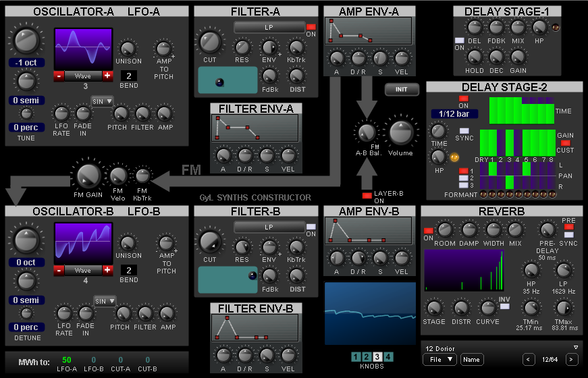Open the LFO-A SIN waveform dropdown
Viewport: 588px width, 378px height.
(x=101, y=101)
